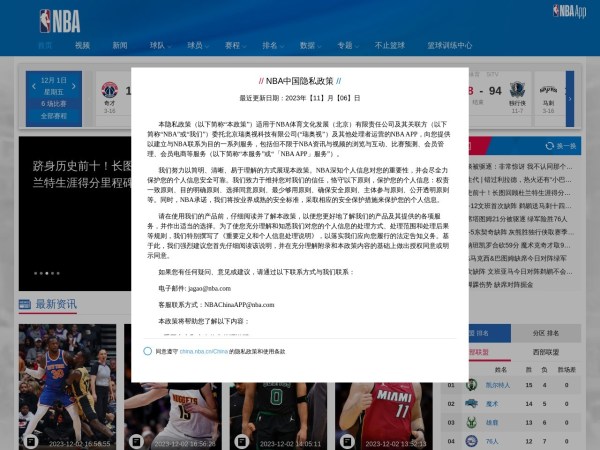Screen dimensions: 600x450
Task: Open the 视频 menu item
Action: tap(82, 45)
